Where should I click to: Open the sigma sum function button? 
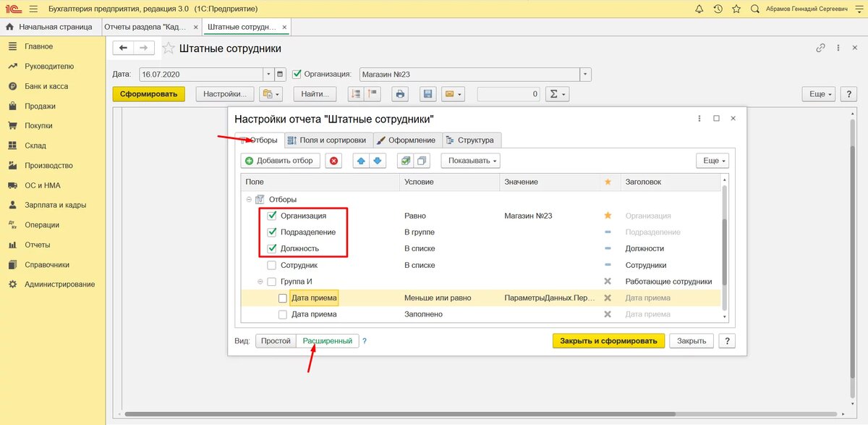(556, 94)
